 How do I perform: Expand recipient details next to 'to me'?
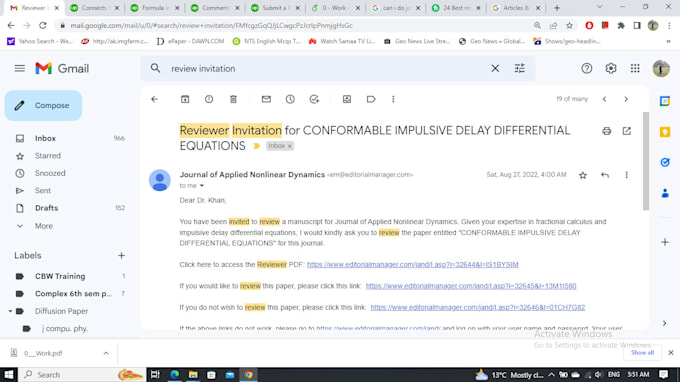click(202, 186)
